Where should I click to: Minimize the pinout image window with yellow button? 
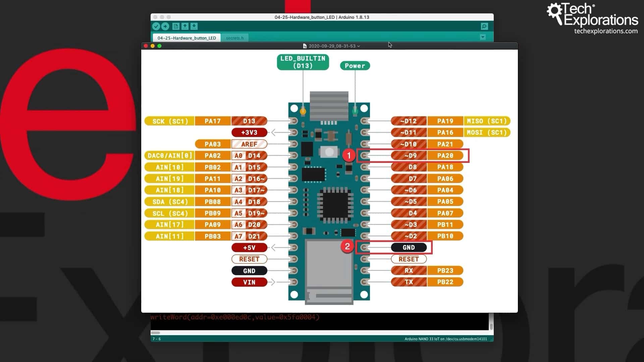(x=153, y=46)
